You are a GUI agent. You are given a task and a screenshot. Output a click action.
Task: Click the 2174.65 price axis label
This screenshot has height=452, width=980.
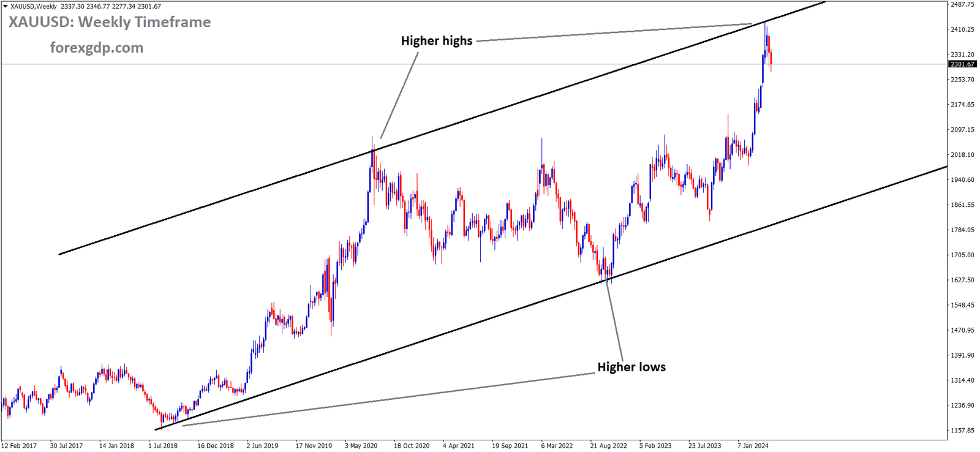(x=962, y=105)
